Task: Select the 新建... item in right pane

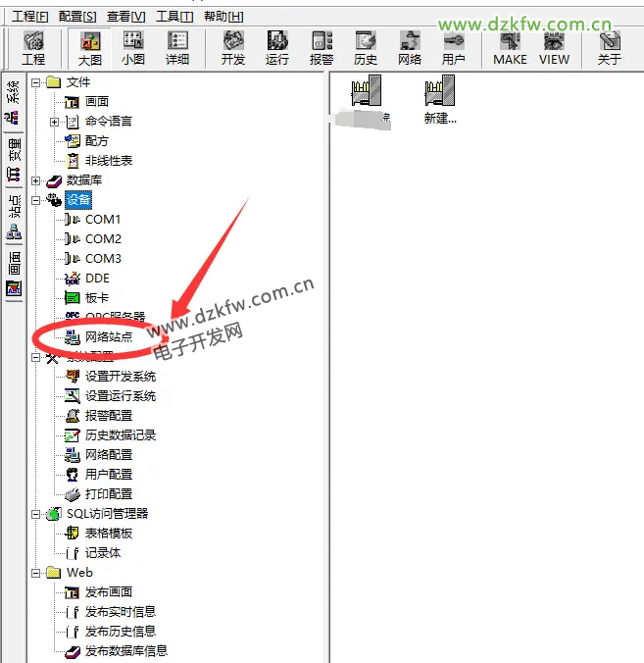Action: point(441,100)
